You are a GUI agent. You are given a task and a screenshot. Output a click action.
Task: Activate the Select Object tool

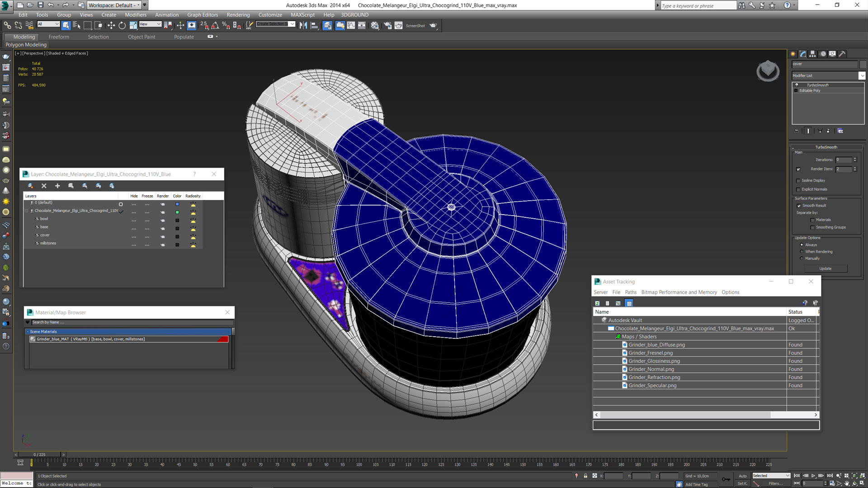66,25
